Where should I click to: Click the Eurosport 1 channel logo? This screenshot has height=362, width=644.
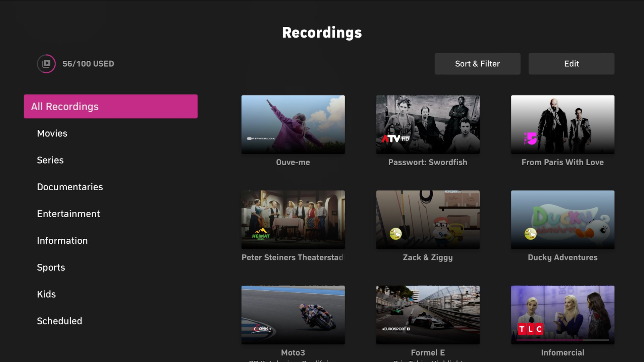396,329
